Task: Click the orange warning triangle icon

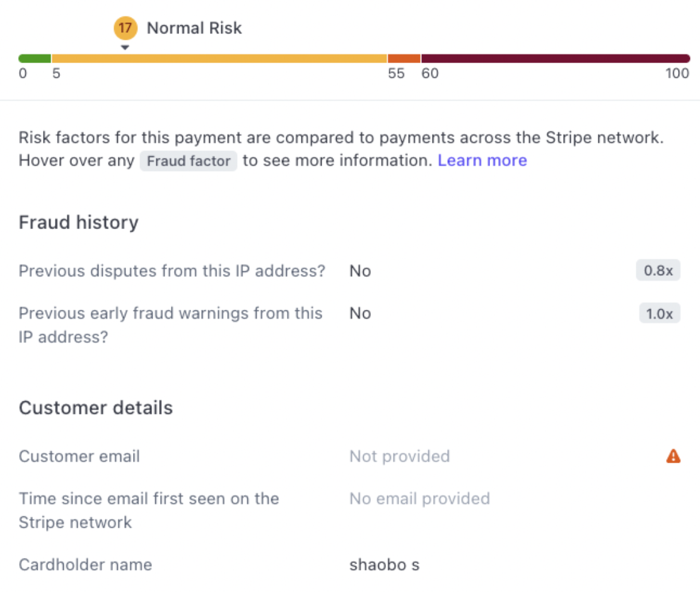Action: coord(673,456)
